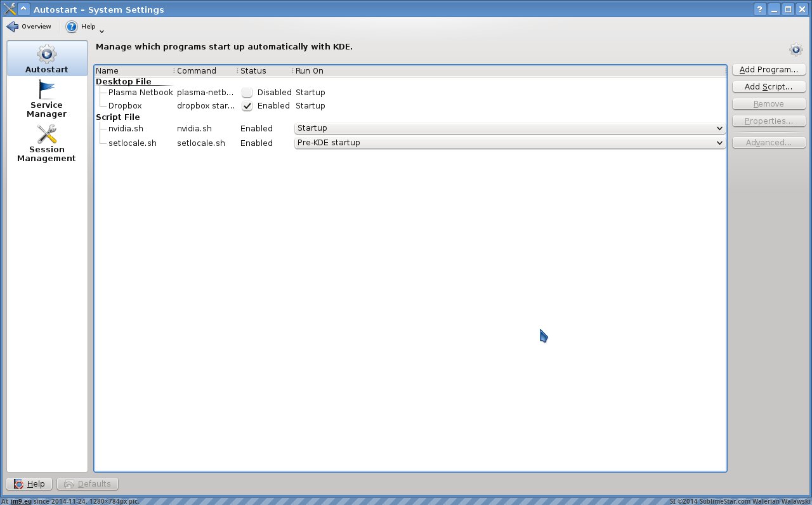Screen dimensions: 812x505
Task: Enable the Plasma Netbook checkbox
Action: [x=247, y=93]
